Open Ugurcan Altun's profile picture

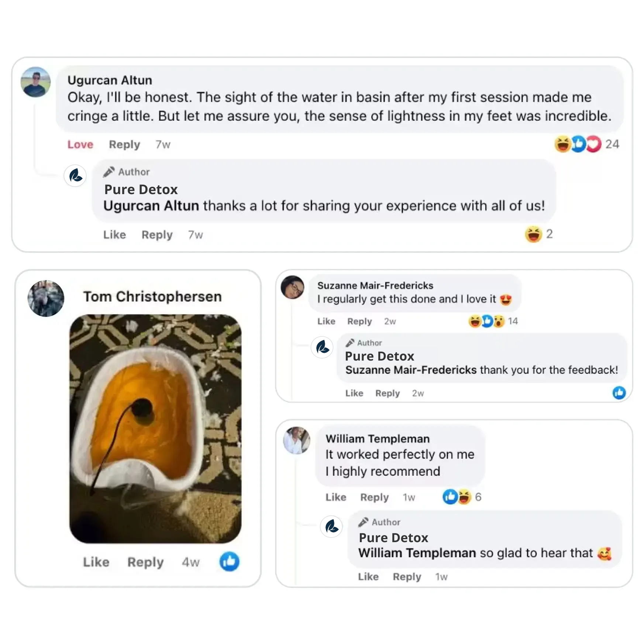pyautogui.click(x=35, y=82)
